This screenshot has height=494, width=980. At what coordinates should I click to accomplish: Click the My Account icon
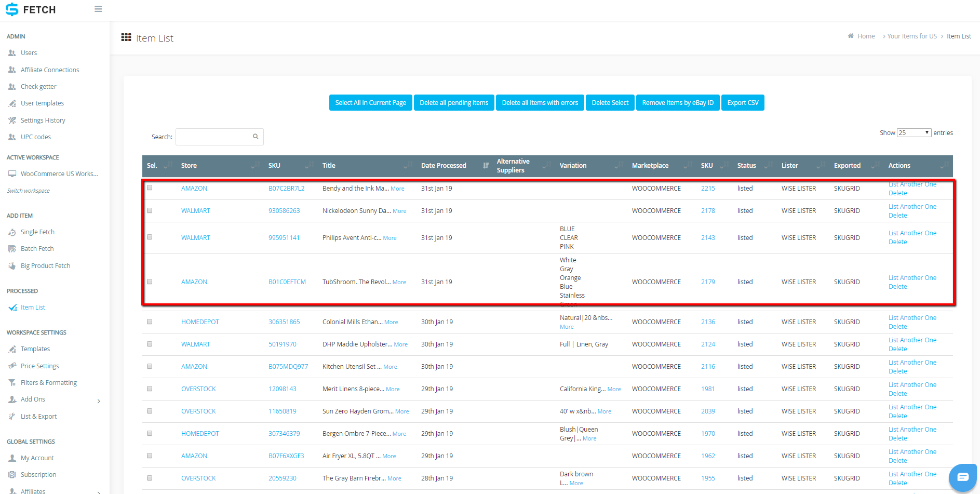click(x=12, y=458)
